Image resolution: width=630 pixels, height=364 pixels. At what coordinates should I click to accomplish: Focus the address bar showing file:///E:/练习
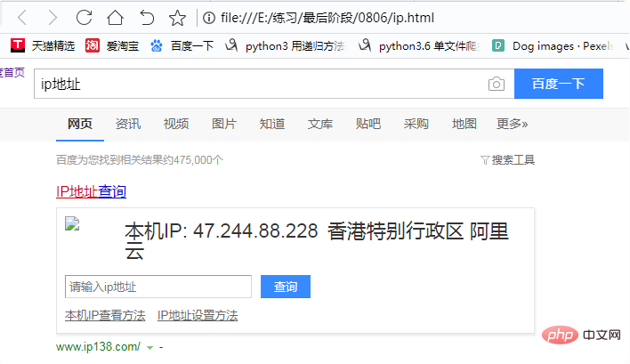coord(327,18)
